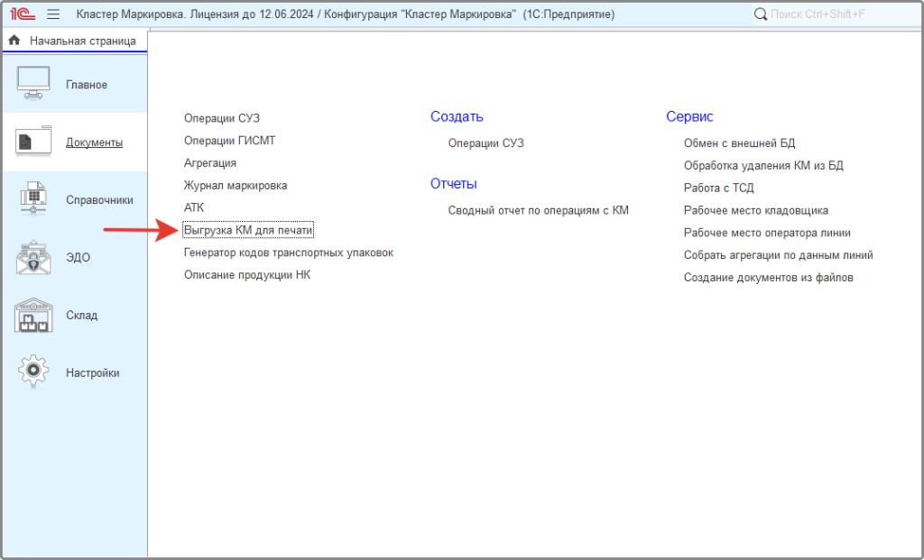Viewport: 924px width, 560px height.
Task: Open Выгрузка КМ для печати
Action: coord(248,230)
